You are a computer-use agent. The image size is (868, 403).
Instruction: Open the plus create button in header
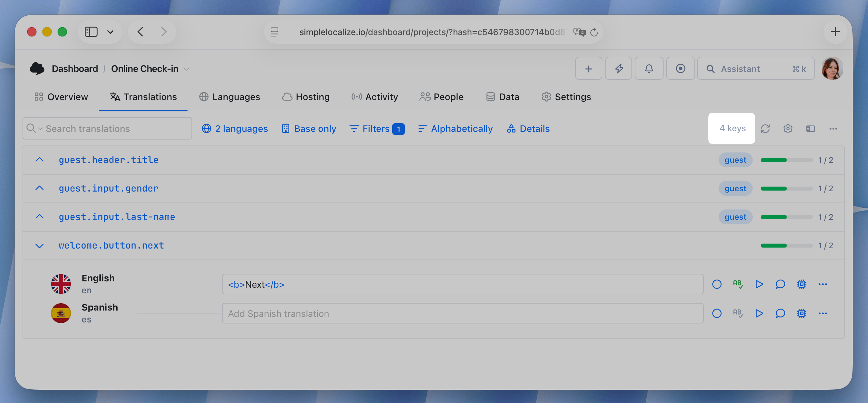(588, 68)
